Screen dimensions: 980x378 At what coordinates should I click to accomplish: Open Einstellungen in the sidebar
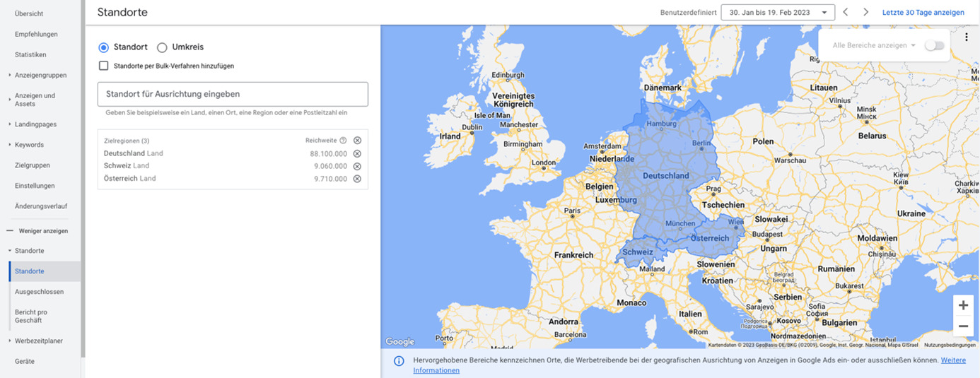pos(35,186)
